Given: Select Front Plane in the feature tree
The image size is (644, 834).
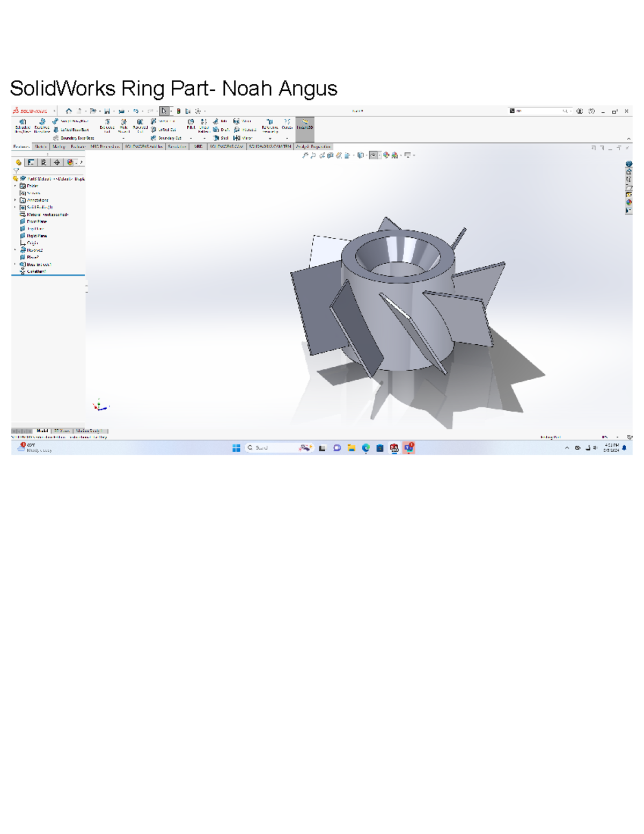Looking at the screenshot, I should [33, 221].
